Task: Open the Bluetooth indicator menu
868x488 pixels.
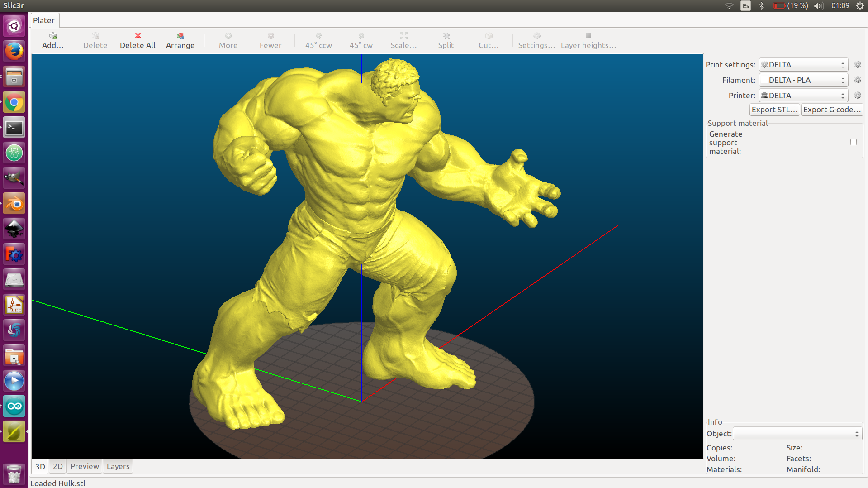Action: 762,6
